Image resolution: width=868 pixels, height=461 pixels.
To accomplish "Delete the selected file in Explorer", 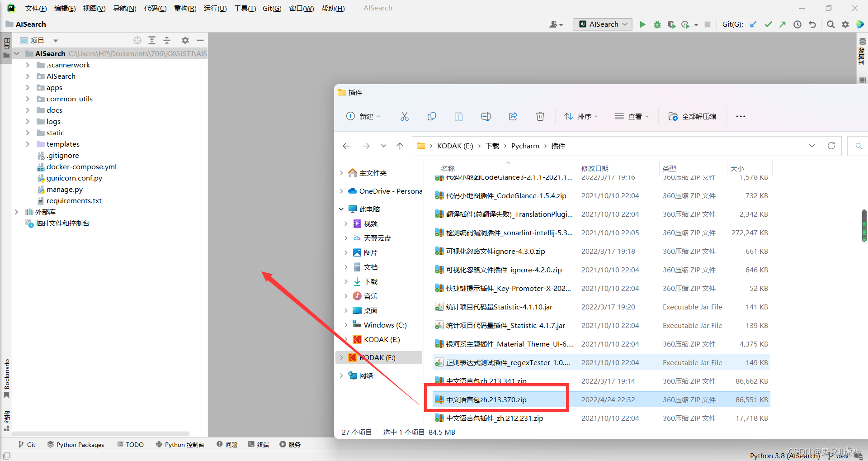I will [x=540, y=116].
